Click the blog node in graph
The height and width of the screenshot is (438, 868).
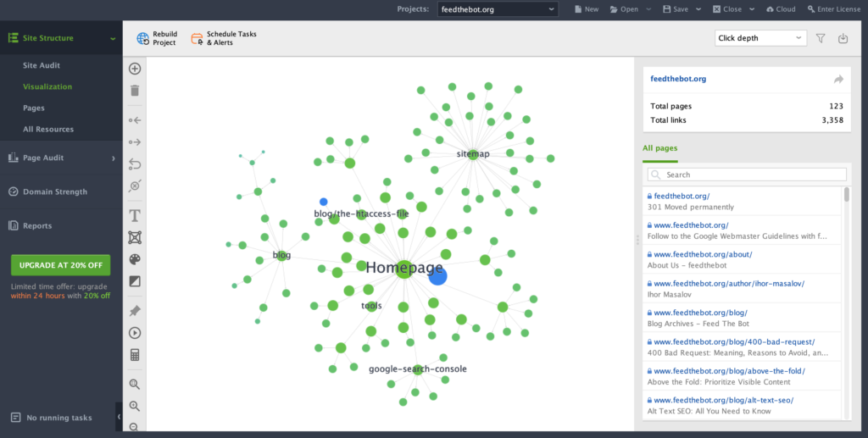click(281, 256)
